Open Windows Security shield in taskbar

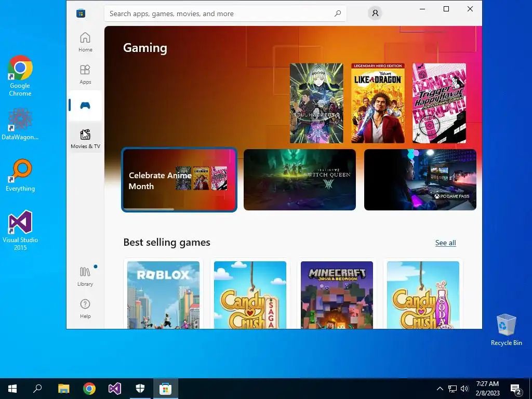click(x=140, y=389)
